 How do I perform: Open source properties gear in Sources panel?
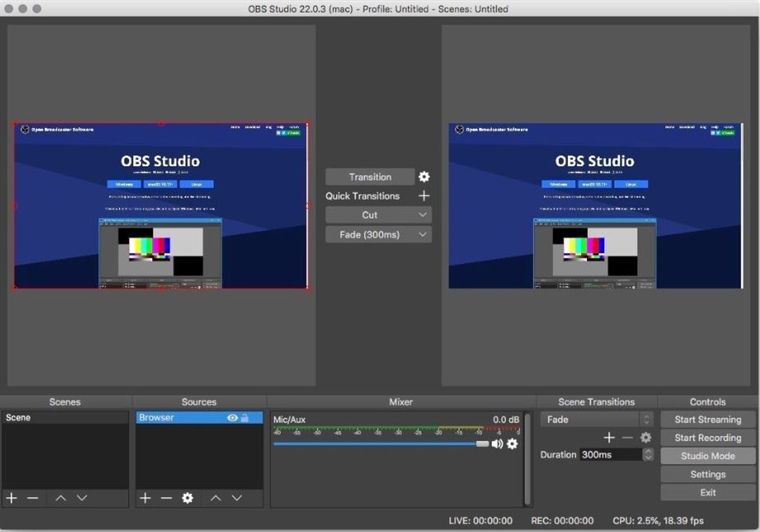pyautogui.click(x=188, y=498)
